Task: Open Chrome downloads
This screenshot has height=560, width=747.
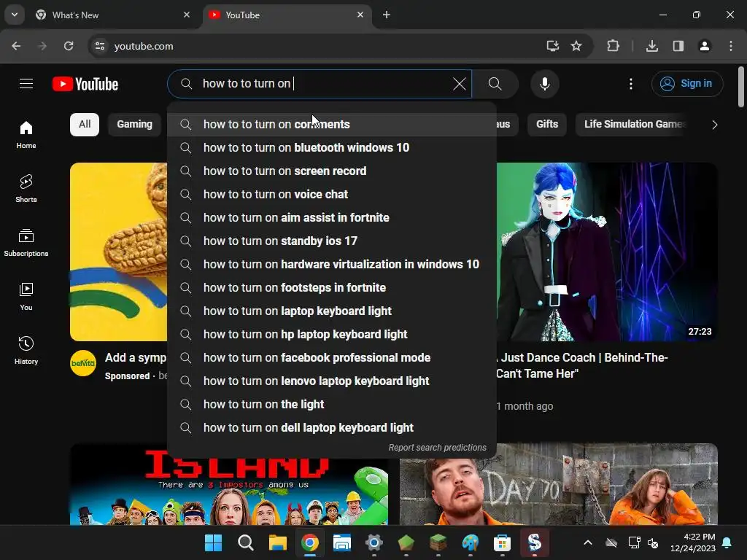Action: pos(652,46)
